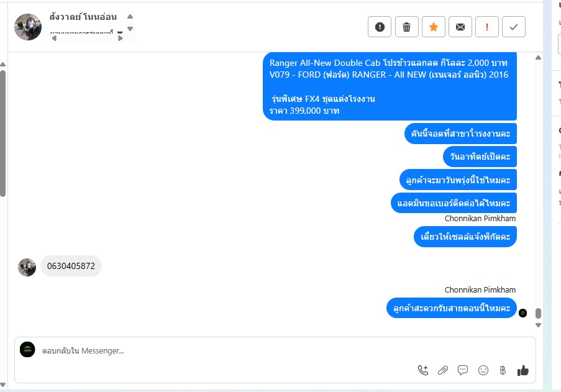This screenshot has height=392, width=561.
Task: Click chat scrollbar down arrow
Action: tap(538, 325)
